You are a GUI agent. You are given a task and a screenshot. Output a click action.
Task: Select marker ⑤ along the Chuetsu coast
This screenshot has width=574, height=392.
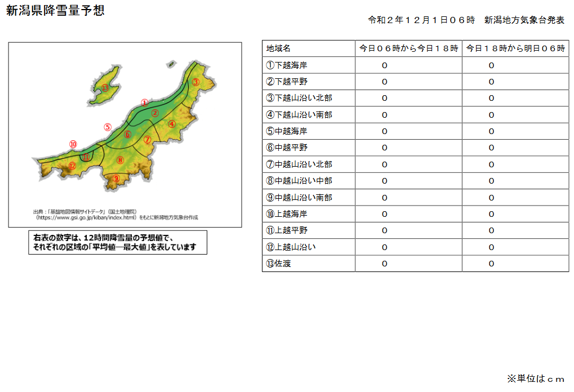[x=108, y=127]
